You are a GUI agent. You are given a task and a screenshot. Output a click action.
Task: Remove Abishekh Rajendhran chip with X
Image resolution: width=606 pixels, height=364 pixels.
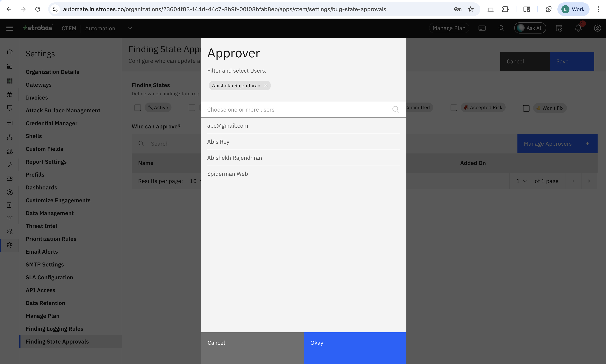click(266, 86)
